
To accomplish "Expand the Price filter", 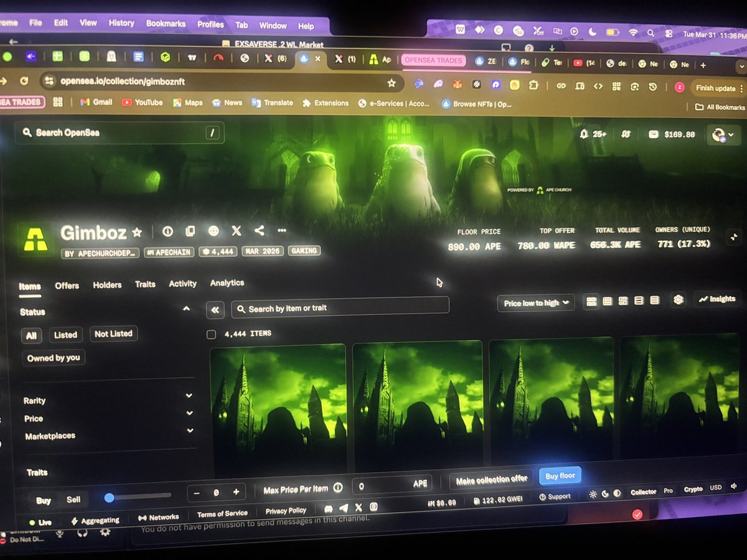I will tap(189, 413).
